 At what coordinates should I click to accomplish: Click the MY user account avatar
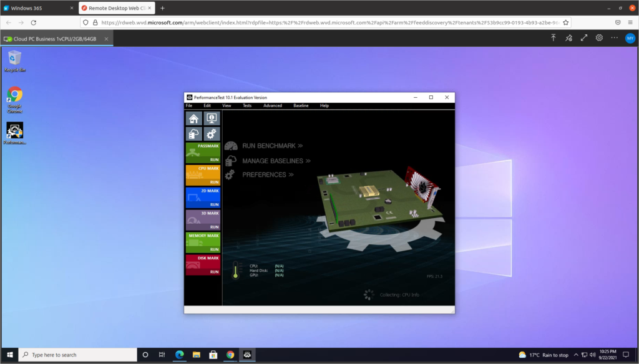click(630, 38)
